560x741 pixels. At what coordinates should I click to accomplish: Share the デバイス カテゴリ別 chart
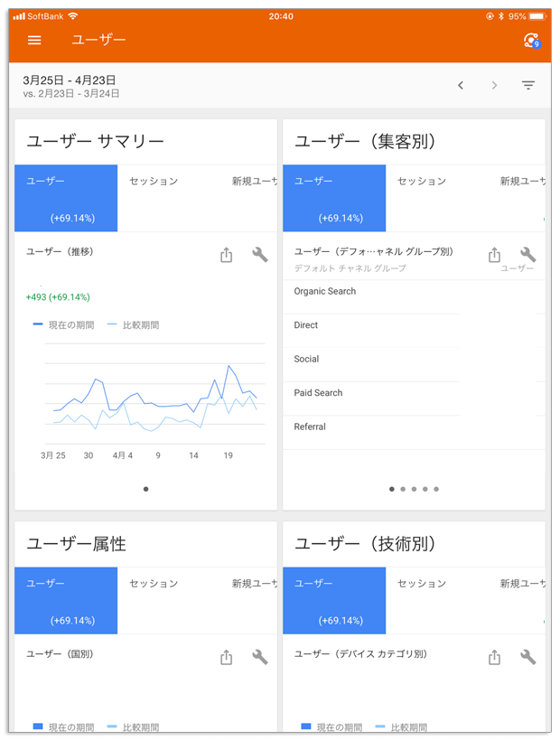(494, 657)
